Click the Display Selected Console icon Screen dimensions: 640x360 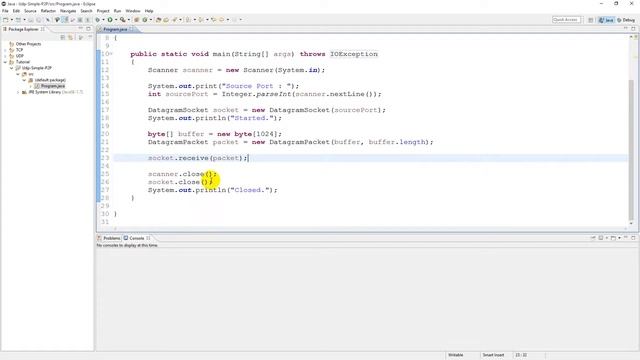click(x=601, y=238)
